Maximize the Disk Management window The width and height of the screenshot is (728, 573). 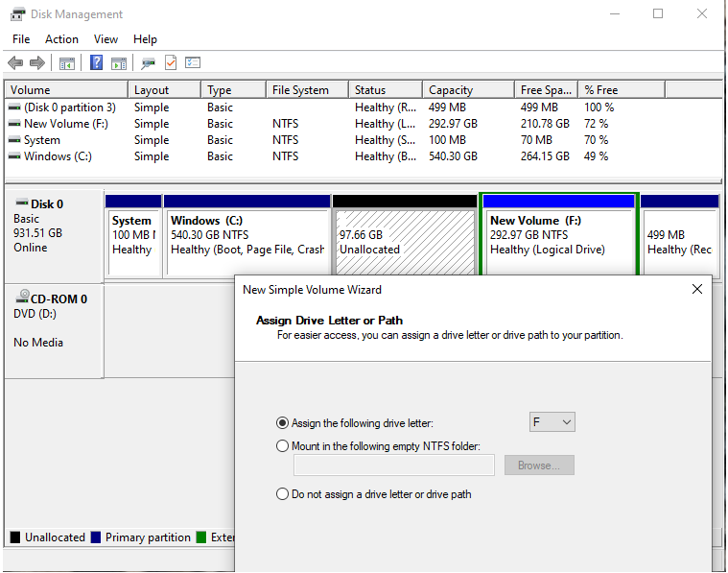click(x=658, y=14)
